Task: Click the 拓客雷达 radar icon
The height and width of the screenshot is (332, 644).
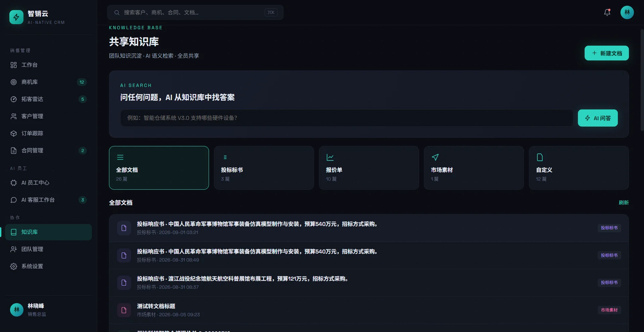Action: pyautogui.click(x=13, y=99)
